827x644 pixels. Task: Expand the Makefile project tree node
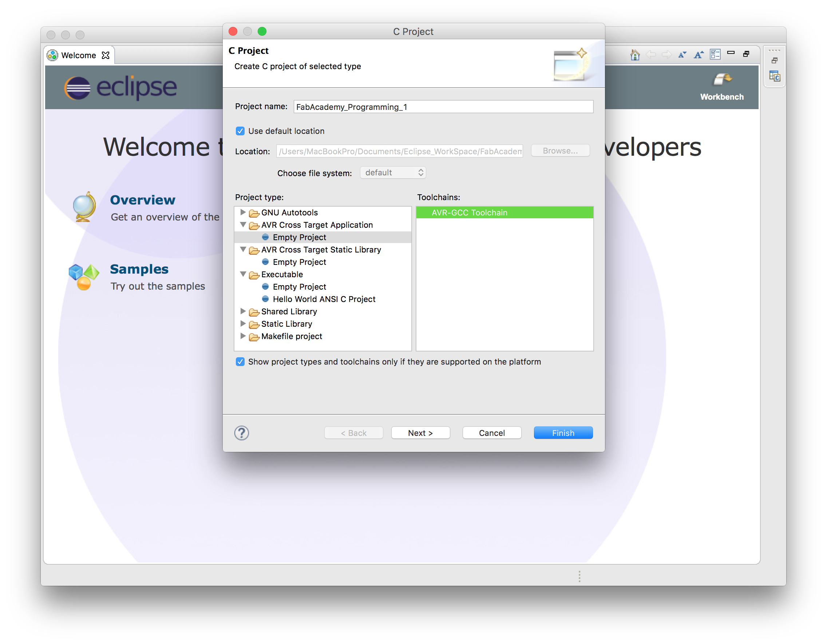click(x=243, y=336)
